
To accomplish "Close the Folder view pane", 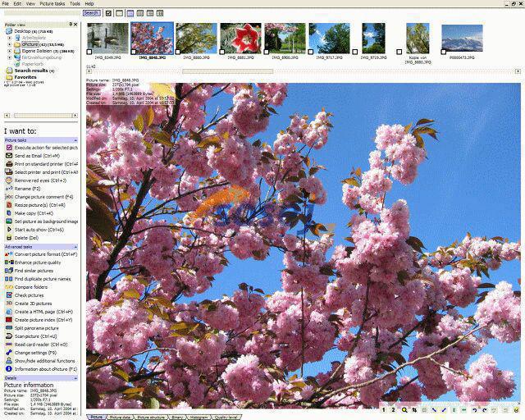I will [75, 25].
